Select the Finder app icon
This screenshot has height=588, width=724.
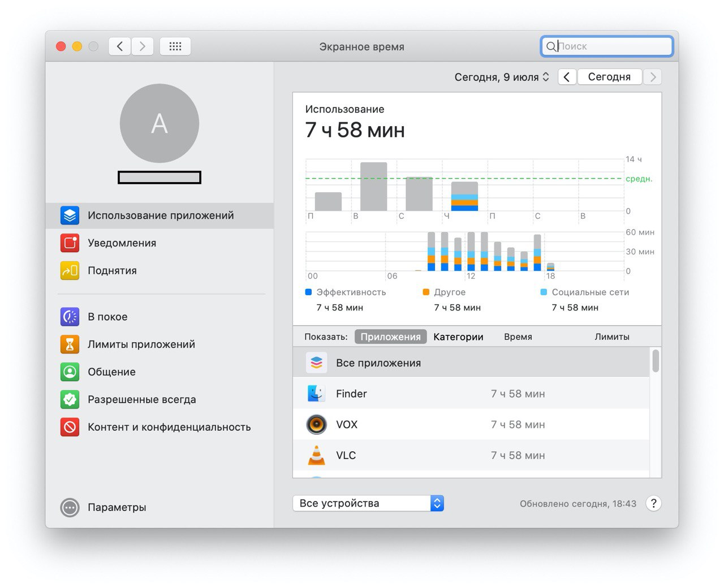point(316,394)
